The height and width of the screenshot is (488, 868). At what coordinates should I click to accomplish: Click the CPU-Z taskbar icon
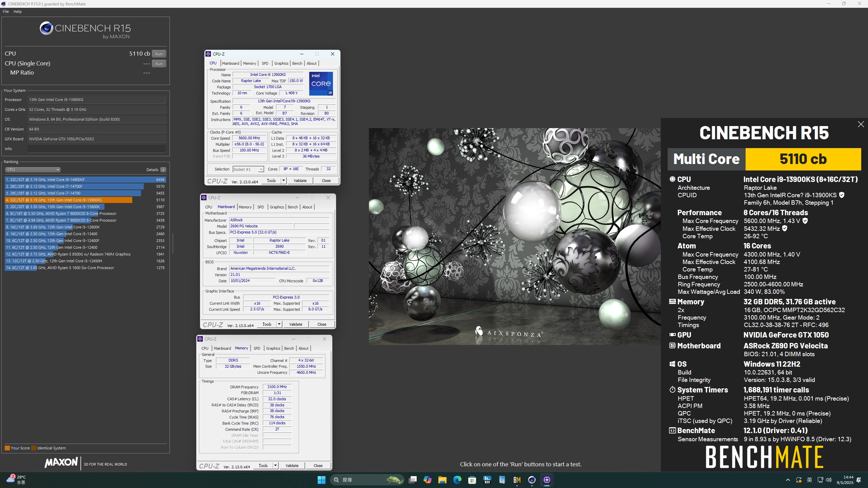547,480
